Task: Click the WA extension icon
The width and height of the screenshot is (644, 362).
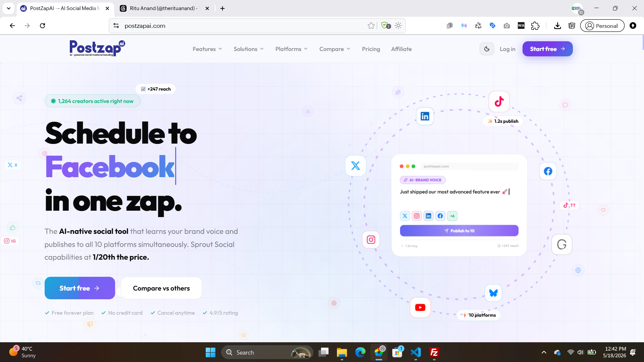Action: click(521, 26)
